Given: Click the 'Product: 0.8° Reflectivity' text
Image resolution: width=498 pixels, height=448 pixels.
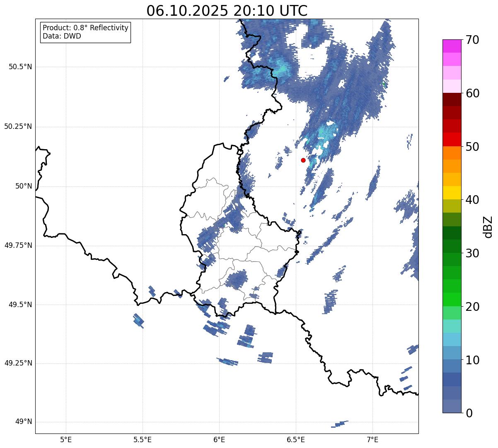Looking at the screenshot, I should pyautogui.click(x=86, y=28).
